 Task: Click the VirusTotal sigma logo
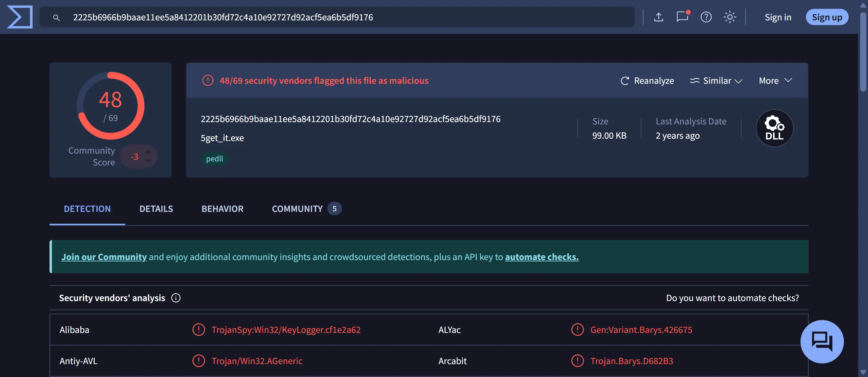pos(20,17)
